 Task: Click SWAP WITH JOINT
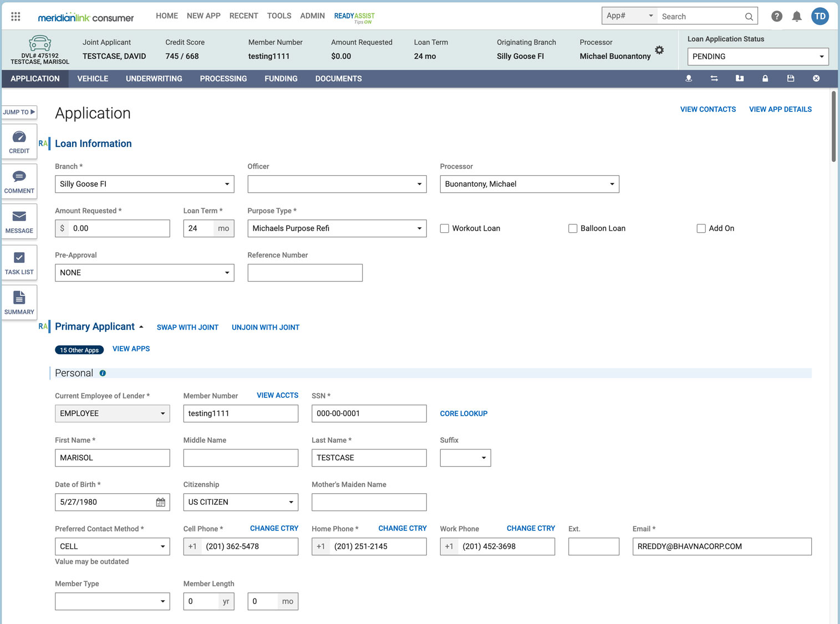point(187,327)
